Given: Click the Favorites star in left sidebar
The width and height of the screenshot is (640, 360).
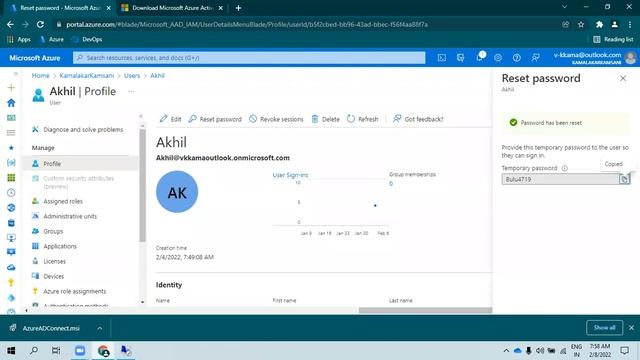Looking at the screenshot, I should coord(11,148).
